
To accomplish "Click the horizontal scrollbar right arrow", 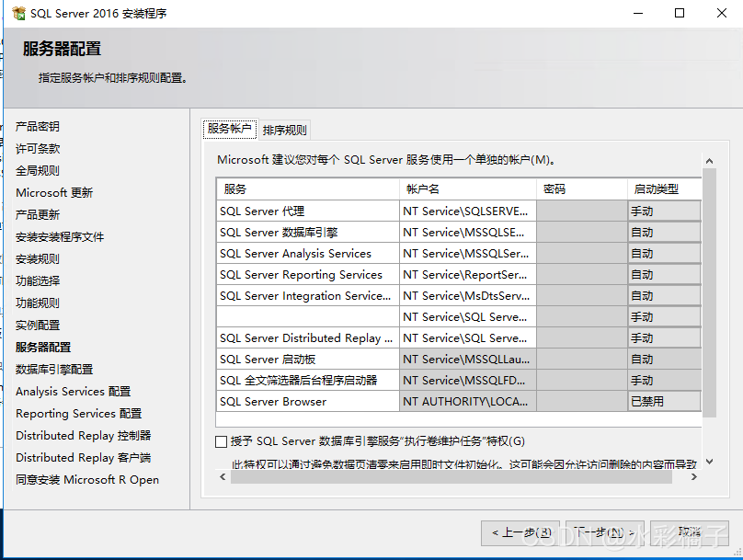I will tap(694, 477).
